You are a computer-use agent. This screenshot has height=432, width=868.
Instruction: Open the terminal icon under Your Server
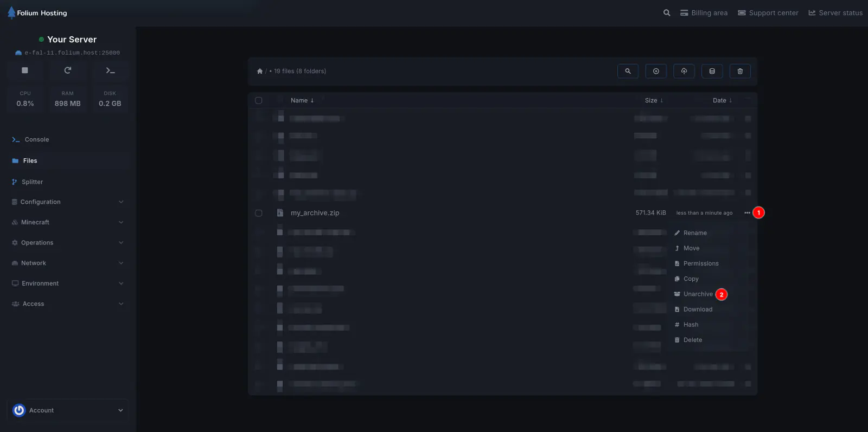pyautogui.click(x=110, y=70)
